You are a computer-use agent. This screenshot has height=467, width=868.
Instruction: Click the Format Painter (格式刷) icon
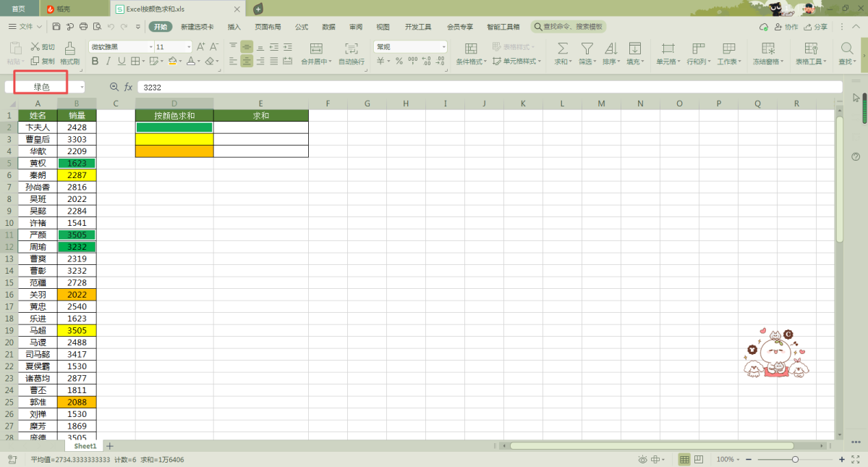coord(69,49)
